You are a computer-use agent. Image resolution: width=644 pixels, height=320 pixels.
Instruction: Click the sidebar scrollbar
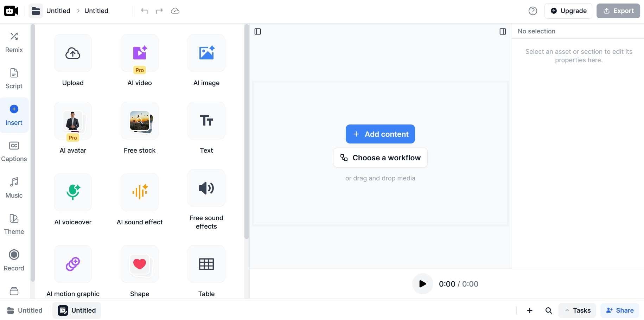33,153
